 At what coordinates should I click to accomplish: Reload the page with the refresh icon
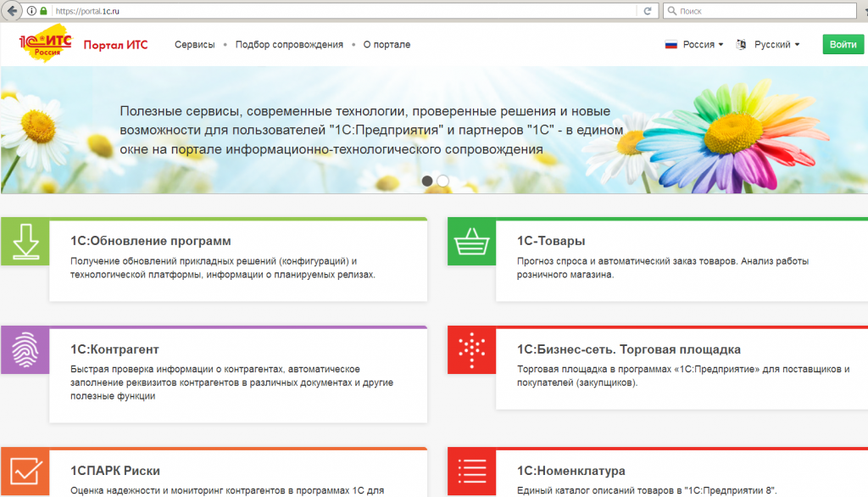point(647,11)
